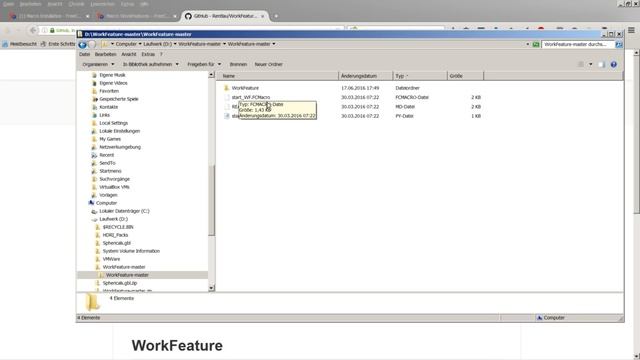Screen dimensions: 640x360
Task: Sort files by the Name column header
Action: click(x=277, y=76)
